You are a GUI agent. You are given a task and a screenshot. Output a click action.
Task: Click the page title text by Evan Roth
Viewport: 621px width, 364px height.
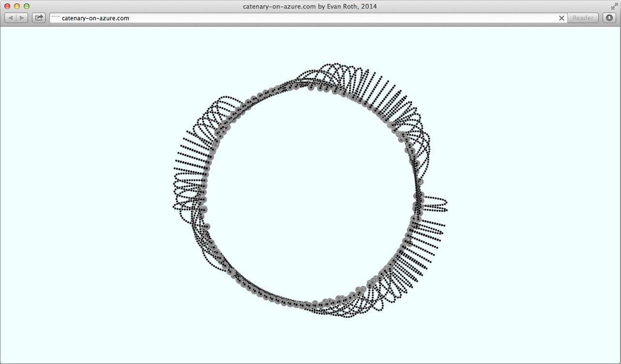click(310, 6)
